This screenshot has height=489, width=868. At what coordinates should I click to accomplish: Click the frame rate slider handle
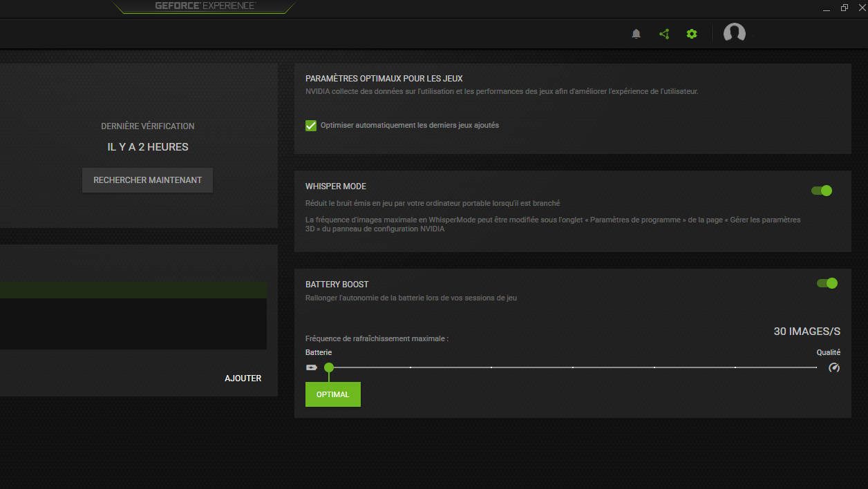point(329,367)
